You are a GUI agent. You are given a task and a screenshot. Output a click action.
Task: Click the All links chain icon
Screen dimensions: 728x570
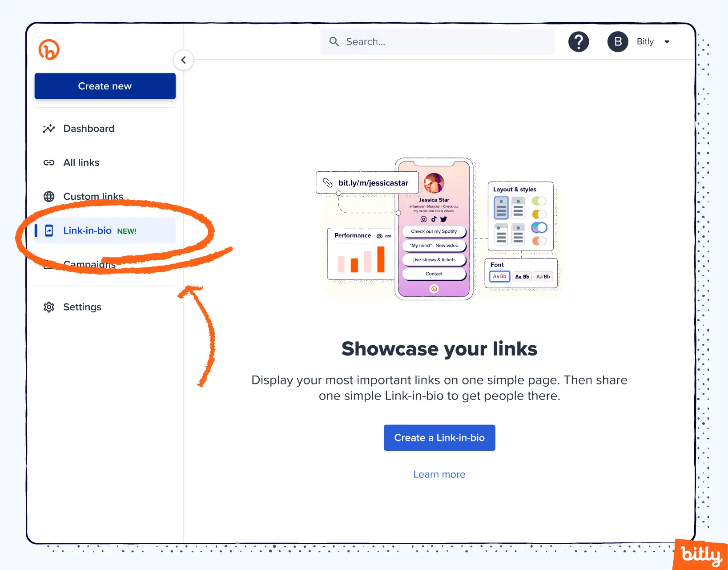tap(49, 162)
